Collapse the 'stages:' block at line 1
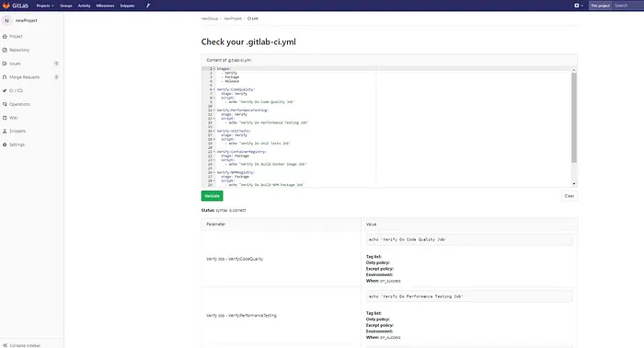 point(214,69)
